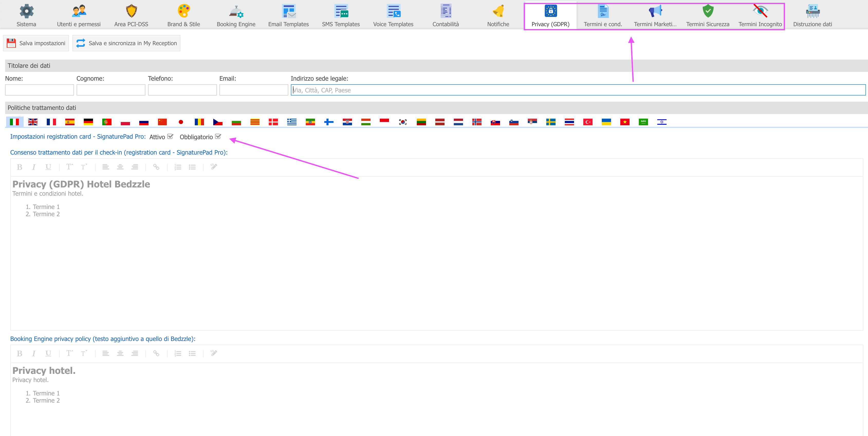868x436 pixels.
Task: Select the Polish flag language tab
Action: click(125, 122)
